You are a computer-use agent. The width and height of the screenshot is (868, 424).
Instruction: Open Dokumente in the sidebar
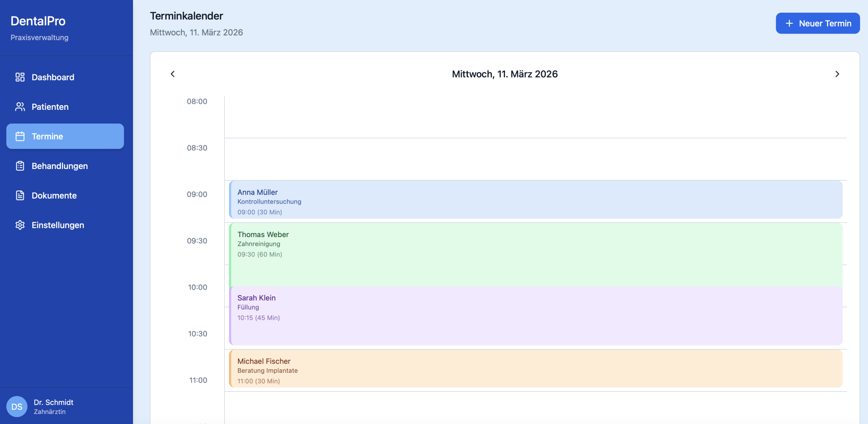54,195
